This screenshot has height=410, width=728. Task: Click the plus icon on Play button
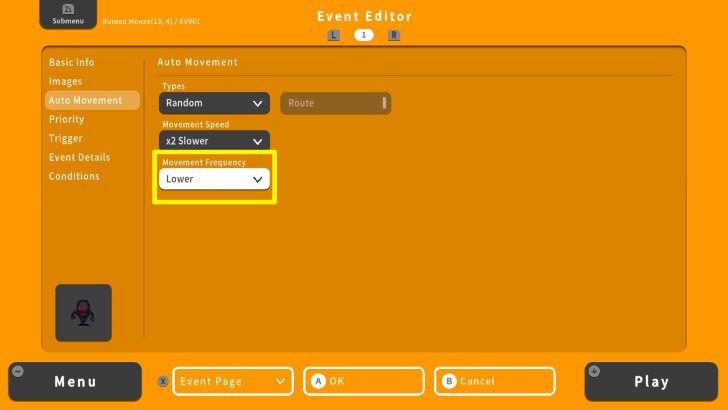[594, 371]
